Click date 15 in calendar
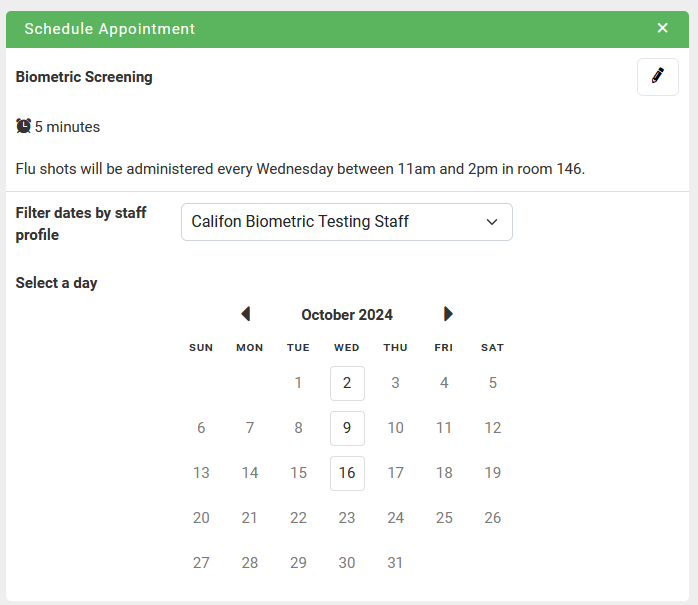This screenshot has width=698, height=605. coord(298,473)
